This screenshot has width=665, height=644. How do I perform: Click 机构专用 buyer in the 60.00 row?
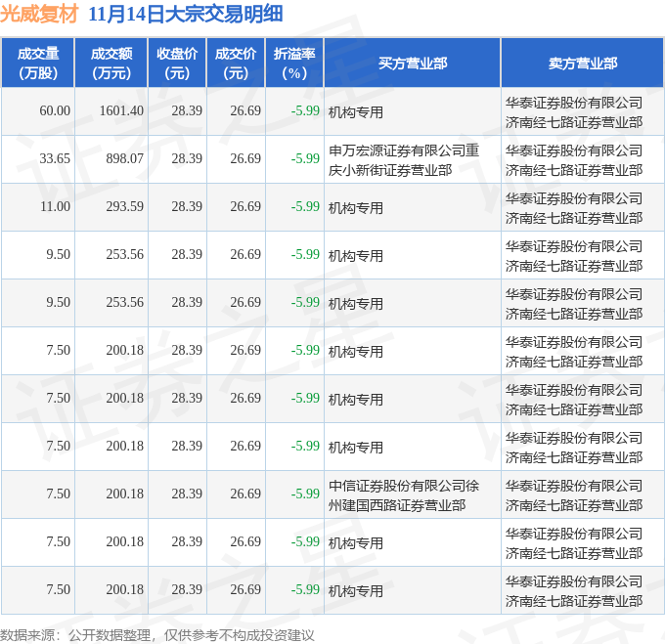(x=356, y=112)
